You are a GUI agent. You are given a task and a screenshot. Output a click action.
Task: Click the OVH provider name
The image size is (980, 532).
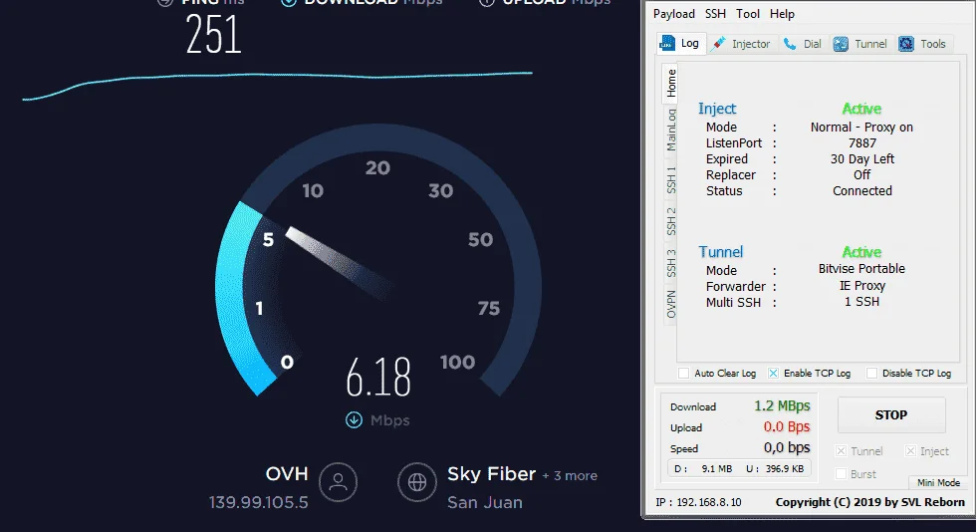[x=287, y=474]
